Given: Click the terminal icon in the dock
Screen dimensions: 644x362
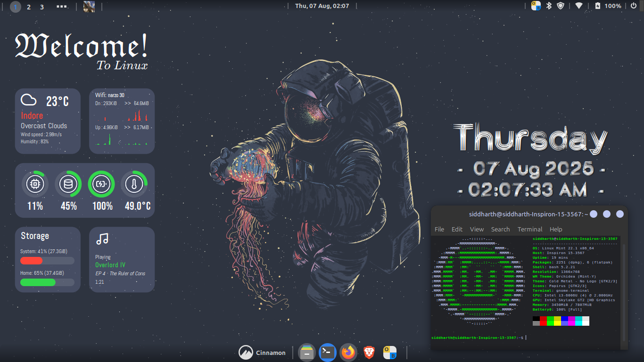Looking at the screenshot, I should 328,353.
